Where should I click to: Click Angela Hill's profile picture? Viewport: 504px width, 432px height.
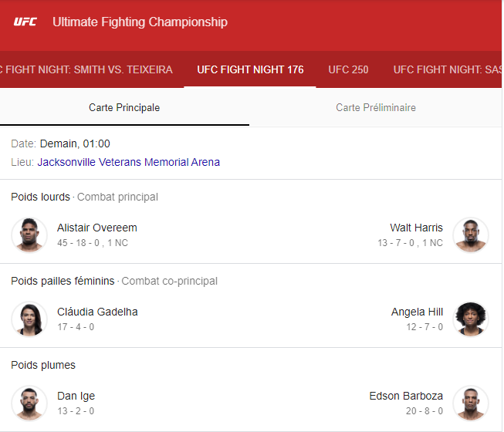(x=471, y=319)
